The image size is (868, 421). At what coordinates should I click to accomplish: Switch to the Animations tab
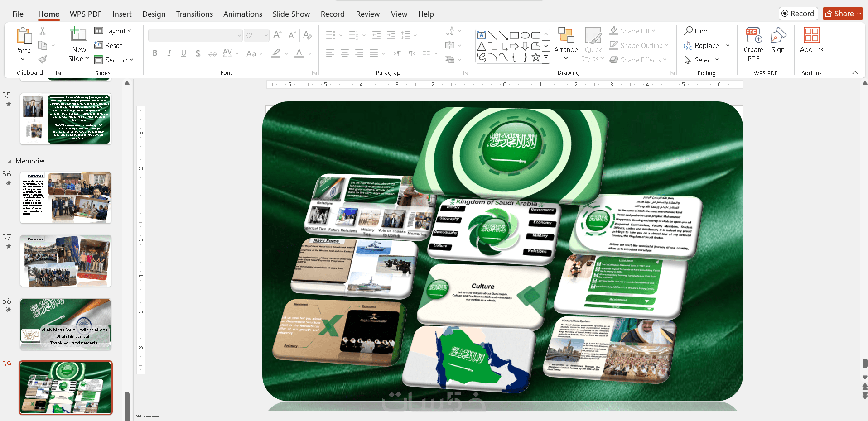(242, 14)
